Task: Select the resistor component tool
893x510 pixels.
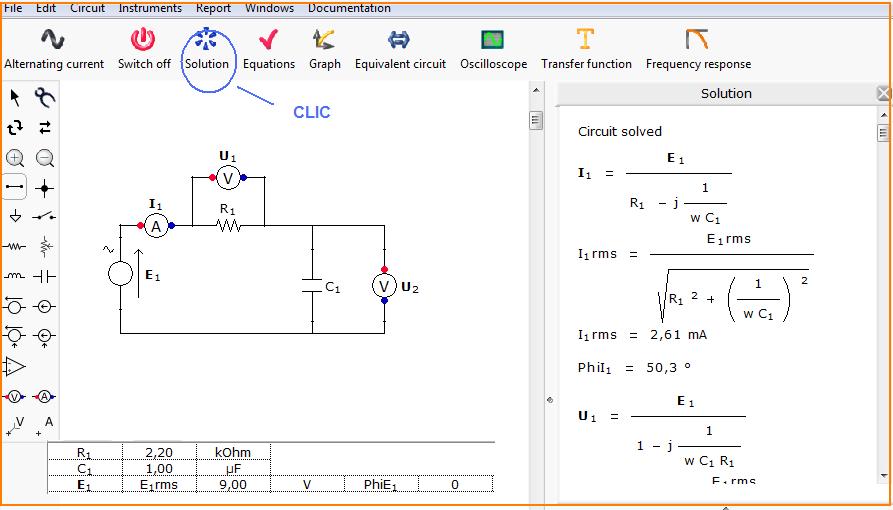Action: click(15, 246)
